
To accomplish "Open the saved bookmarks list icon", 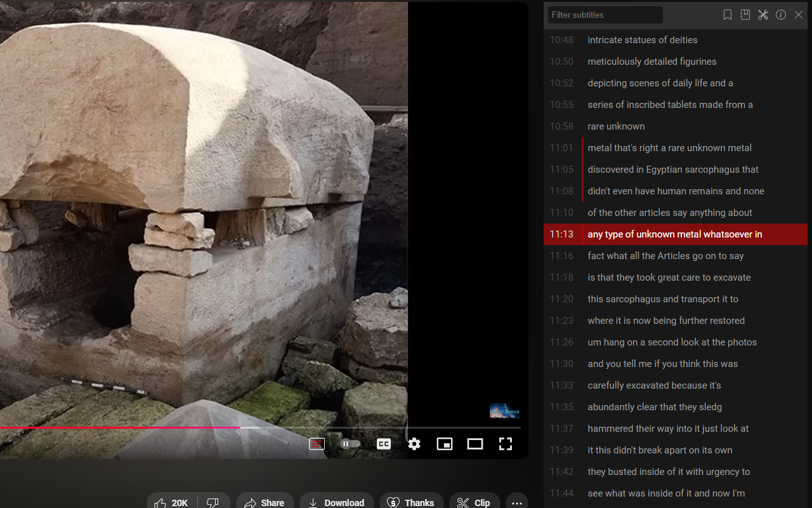I will tap(745, 15).
